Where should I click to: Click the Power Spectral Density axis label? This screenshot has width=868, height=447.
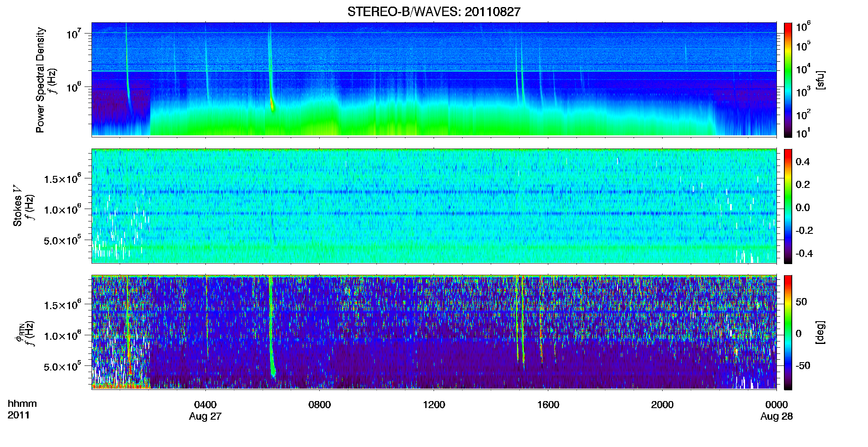40,80
